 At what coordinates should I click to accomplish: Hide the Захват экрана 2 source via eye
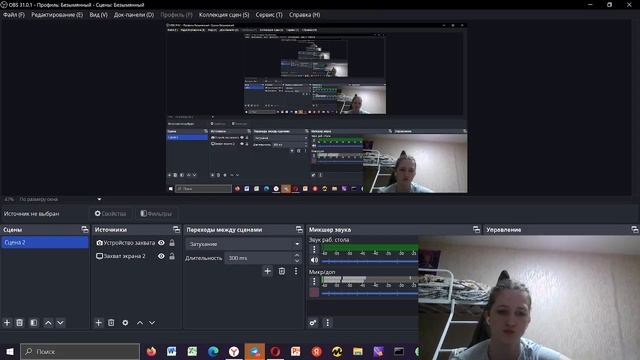click(x=161, y=256)
